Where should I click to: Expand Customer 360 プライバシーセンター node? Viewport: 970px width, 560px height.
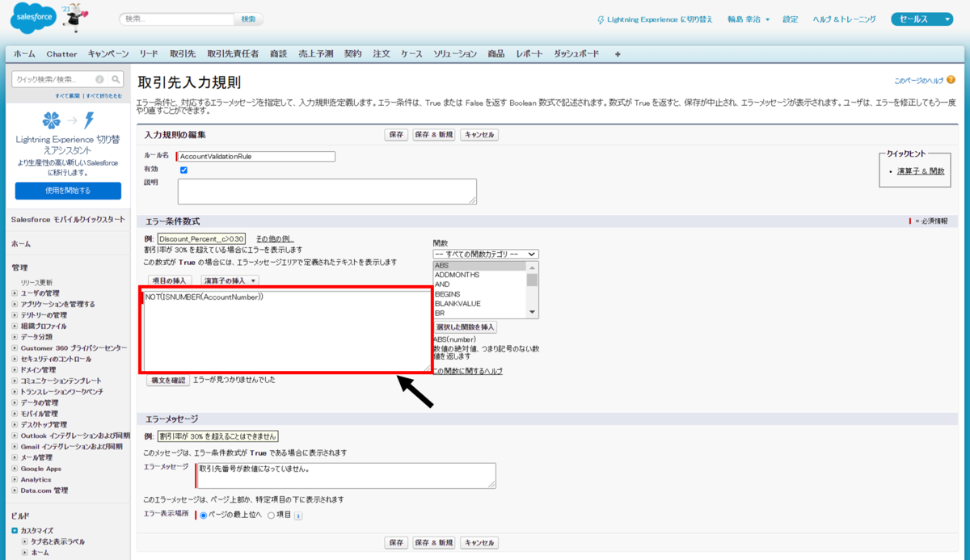(15, 347)
